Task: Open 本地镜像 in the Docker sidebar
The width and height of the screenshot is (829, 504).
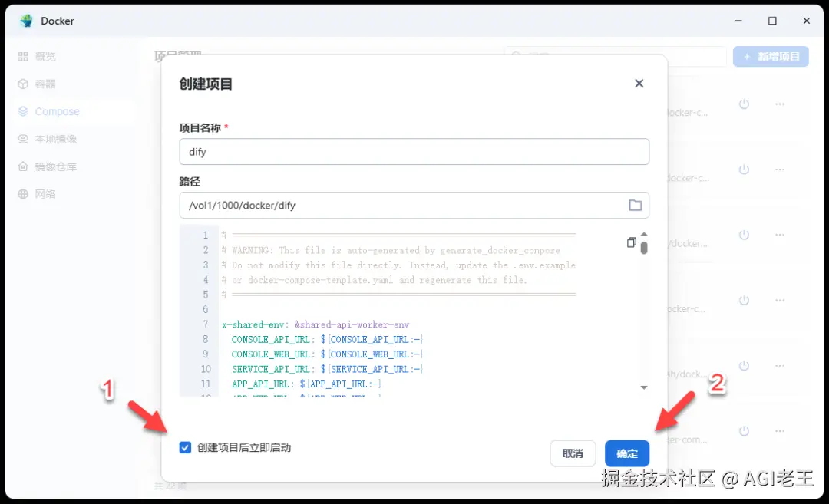Action: 55,139
